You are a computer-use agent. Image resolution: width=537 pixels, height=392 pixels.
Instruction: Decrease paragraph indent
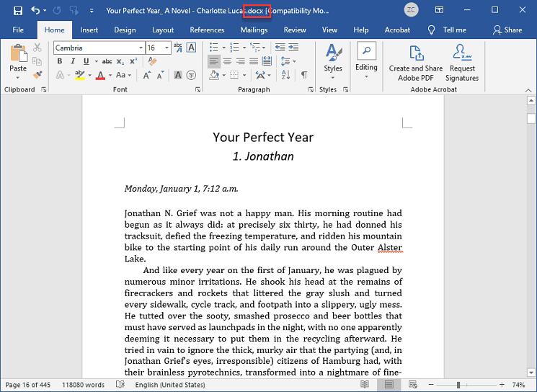coord(280,48)
